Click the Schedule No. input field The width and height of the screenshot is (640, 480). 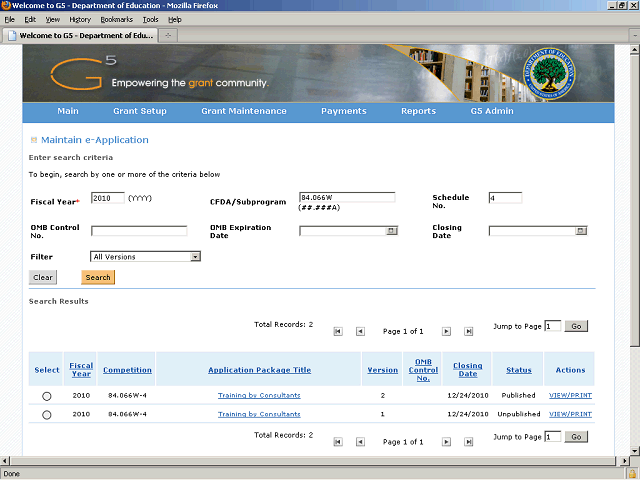[505, 198]
